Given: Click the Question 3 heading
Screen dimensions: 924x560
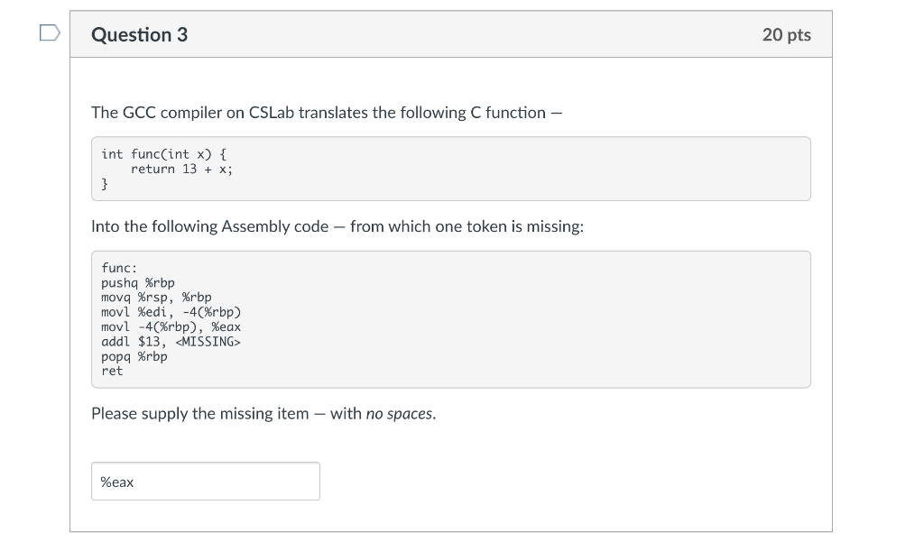Looking at the screenshot, I should 139,35.
